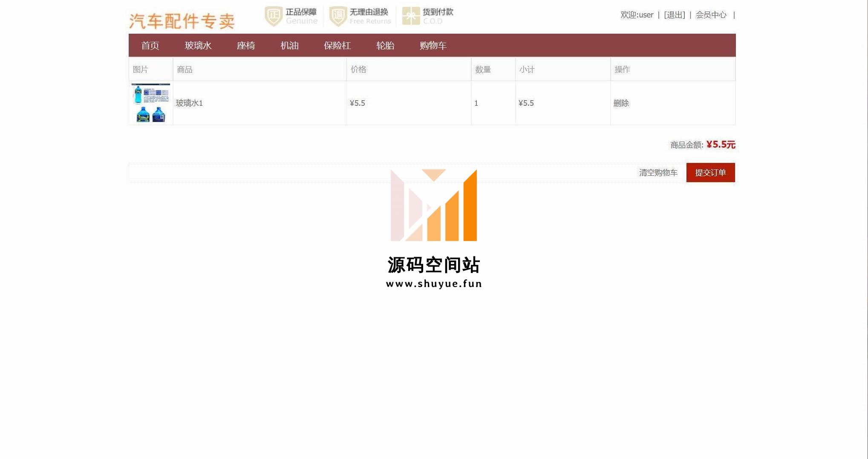Click the [退出] logout link
868x459 pixels.
[675, 15]
